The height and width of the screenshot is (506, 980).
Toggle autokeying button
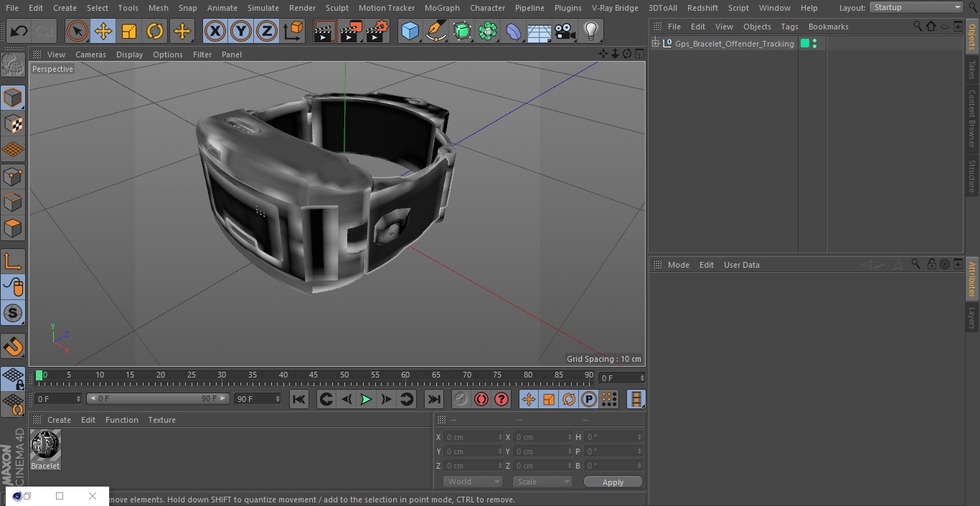pos(481,399)
